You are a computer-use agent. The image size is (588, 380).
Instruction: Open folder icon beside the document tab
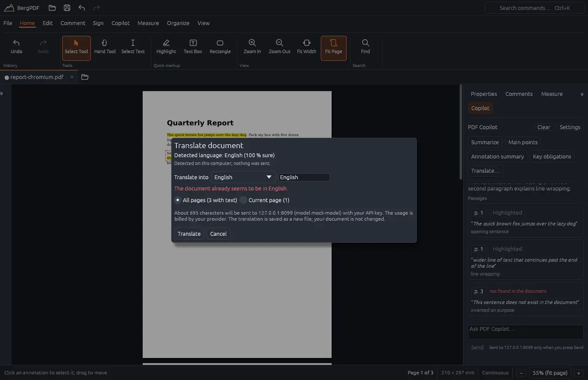(x=85, y=77)
